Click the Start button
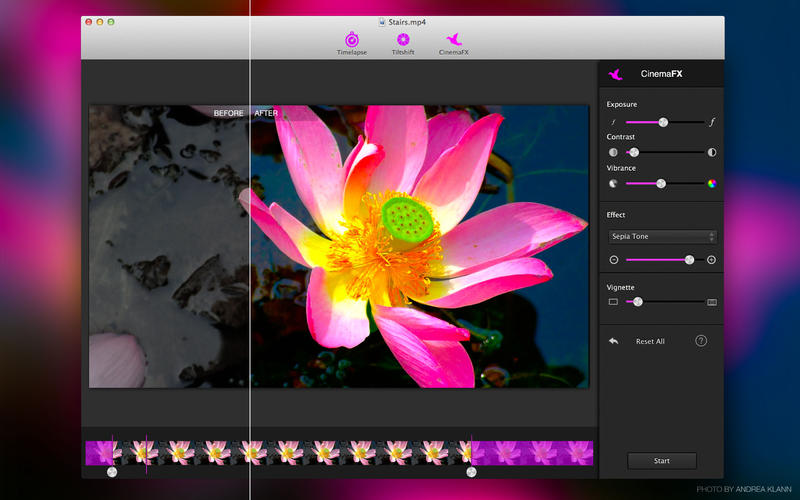The image size is (800, 500). (662, 461)
